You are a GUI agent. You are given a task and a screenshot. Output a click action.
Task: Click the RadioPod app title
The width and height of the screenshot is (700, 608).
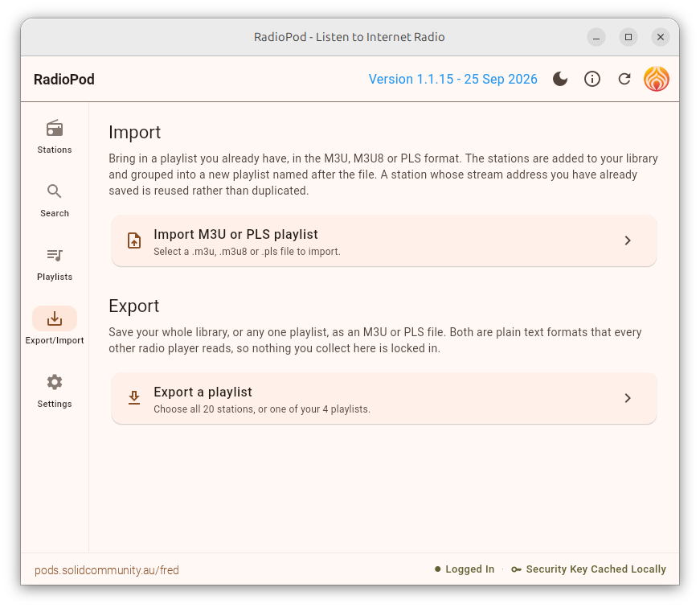63,79
